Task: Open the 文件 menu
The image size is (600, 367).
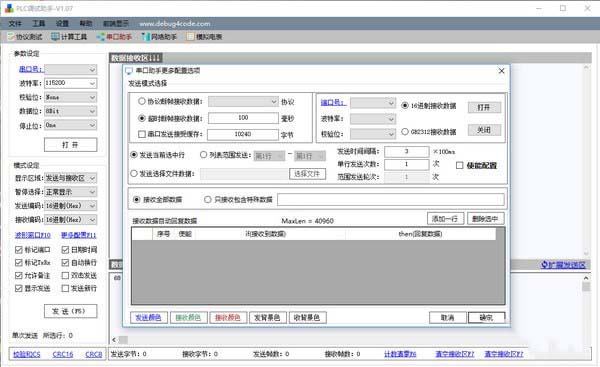Action: coord(15,24)
